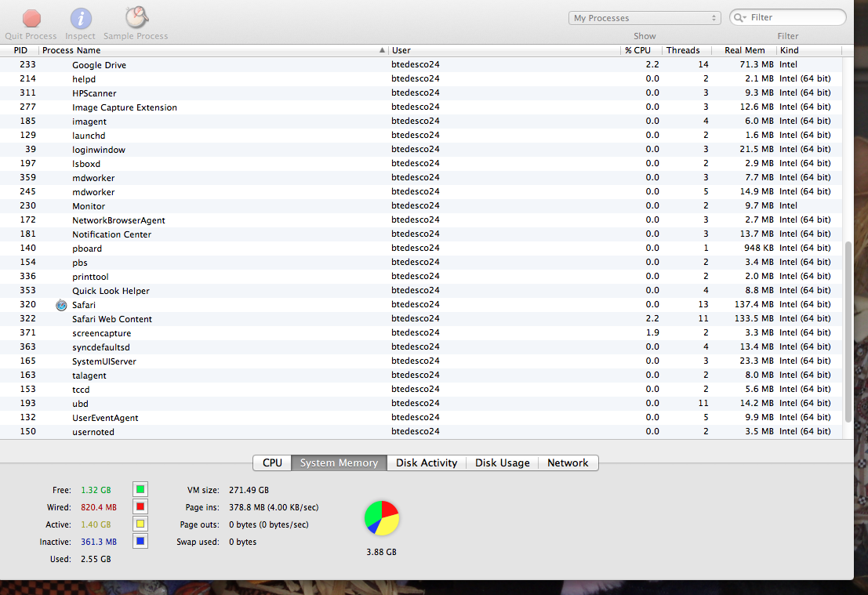Select the talagent process row
This screenshot has width=868, height=595.
(421, 376)
